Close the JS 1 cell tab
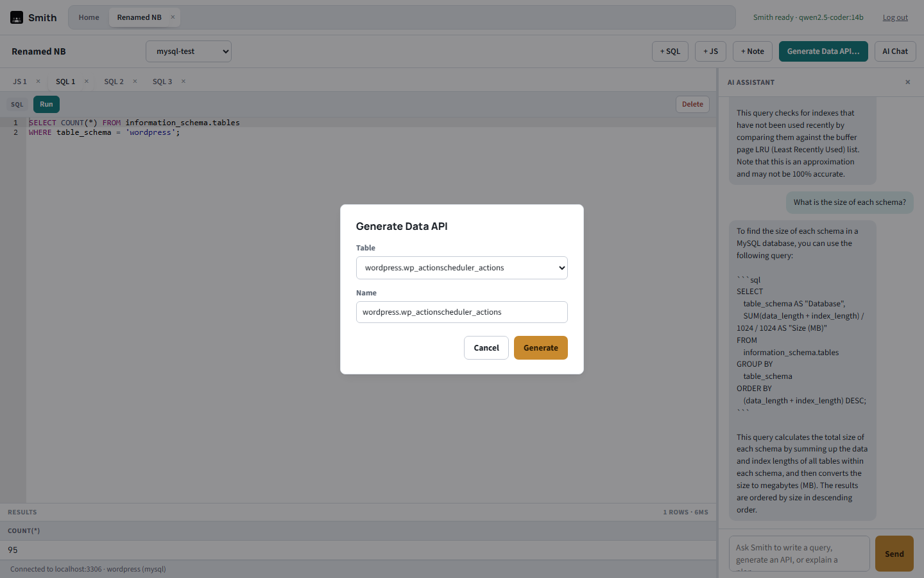The image size is (924, 578). pyautogui.click(x=38, y=82)
